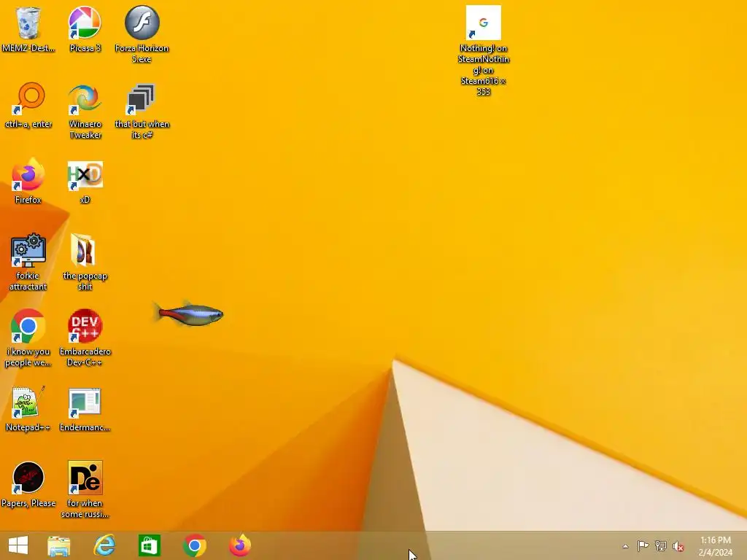Open the clock showing 1:16 PM
This screenshot has width=747, height=560.
pyautogui.click(x=716, y=546)
